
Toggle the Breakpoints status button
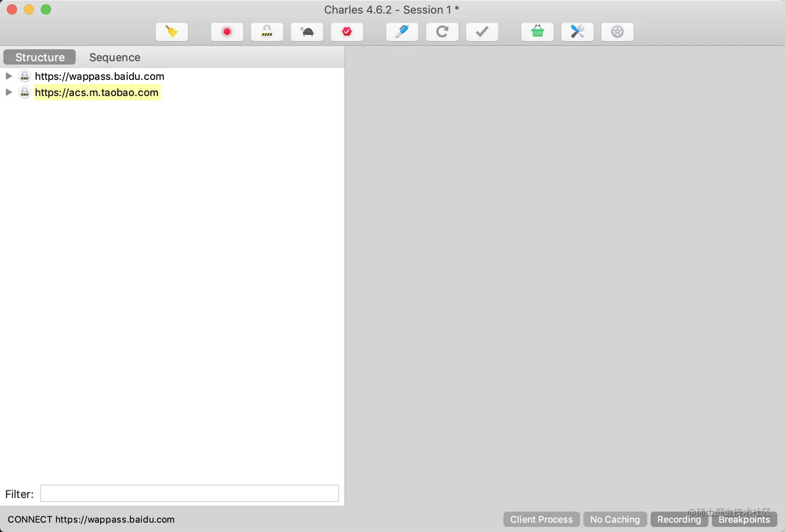point(745,520)
